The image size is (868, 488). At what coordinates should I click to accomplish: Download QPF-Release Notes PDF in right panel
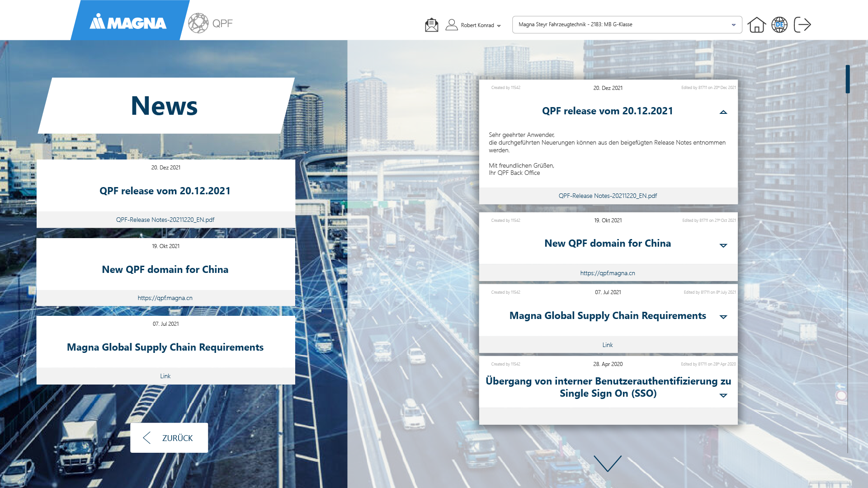pos(608,196)
